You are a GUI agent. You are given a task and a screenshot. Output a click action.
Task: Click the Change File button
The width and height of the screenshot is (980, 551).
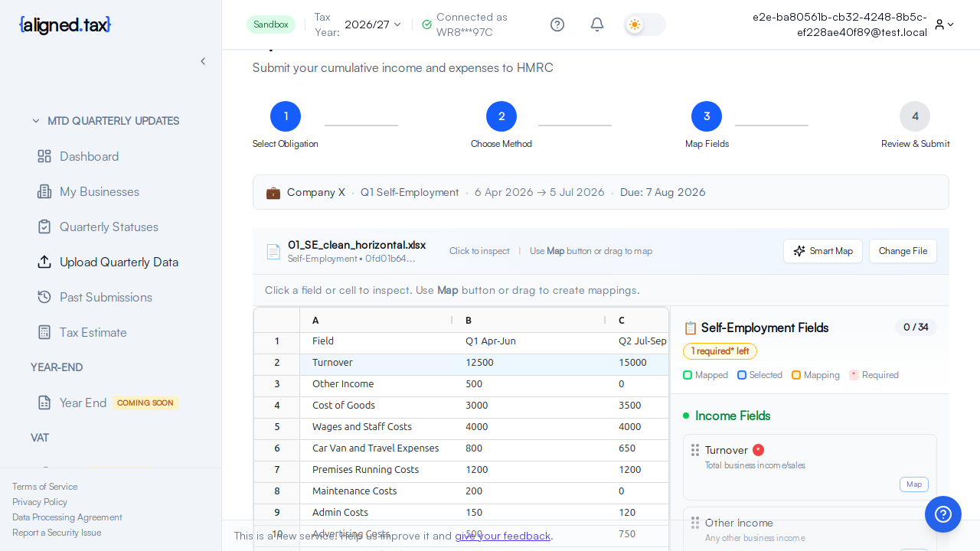pyautogui.click(x=903, y=251)
